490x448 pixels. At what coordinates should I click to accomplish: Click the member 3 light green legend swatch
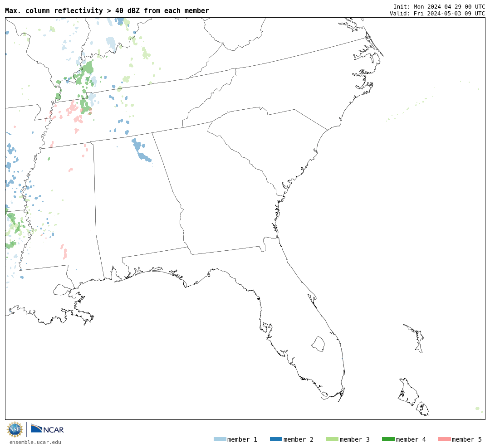(332, 439)
